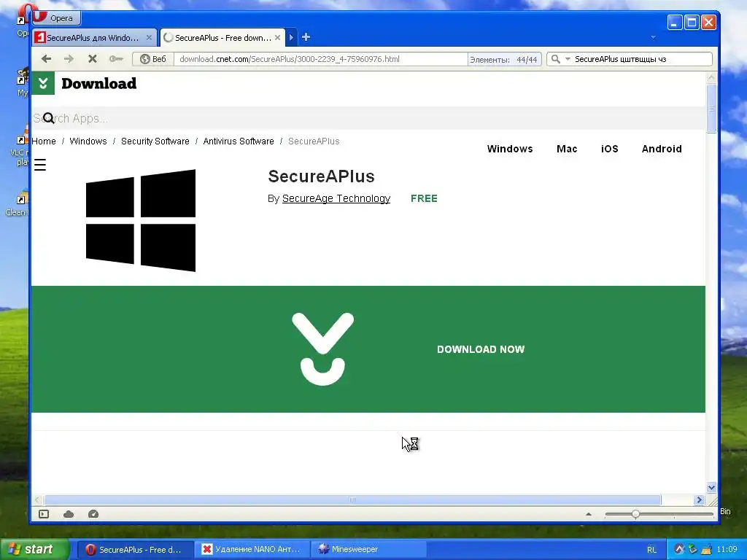747x560 pixels.
Task: Stop loading the page
Action: 93,59
